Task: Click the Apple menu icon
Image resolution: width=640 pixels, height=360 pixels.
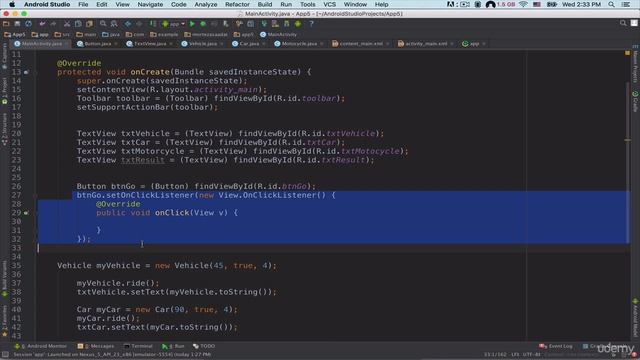Action: [12, 4]
